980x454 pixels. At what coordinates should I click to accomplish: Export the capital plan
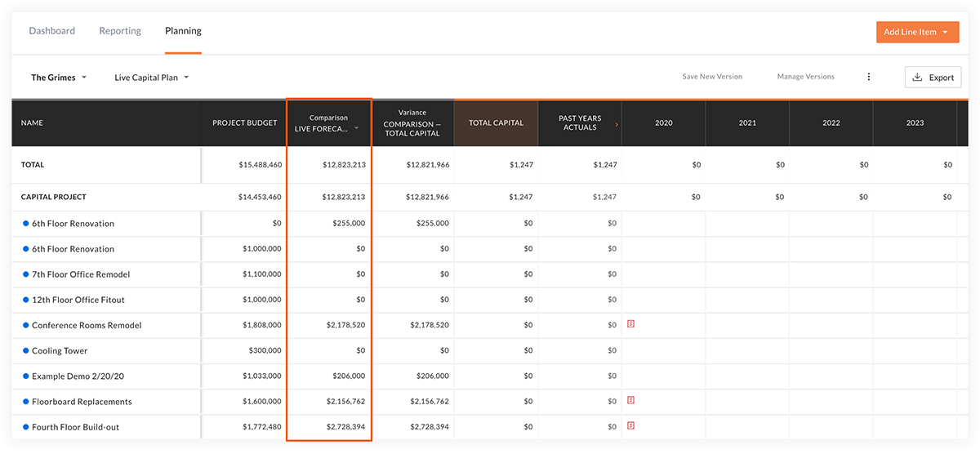[x=933, y=78]
